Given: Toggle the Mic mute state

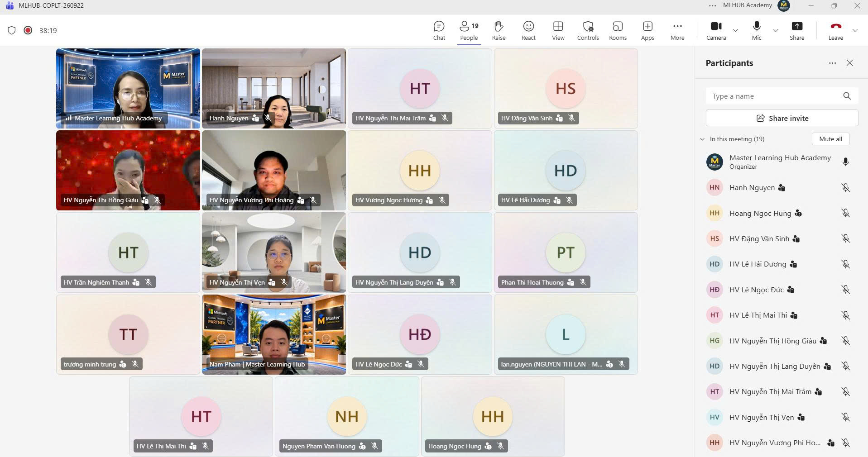Looking at the screenshot, I should pos(757,31).
